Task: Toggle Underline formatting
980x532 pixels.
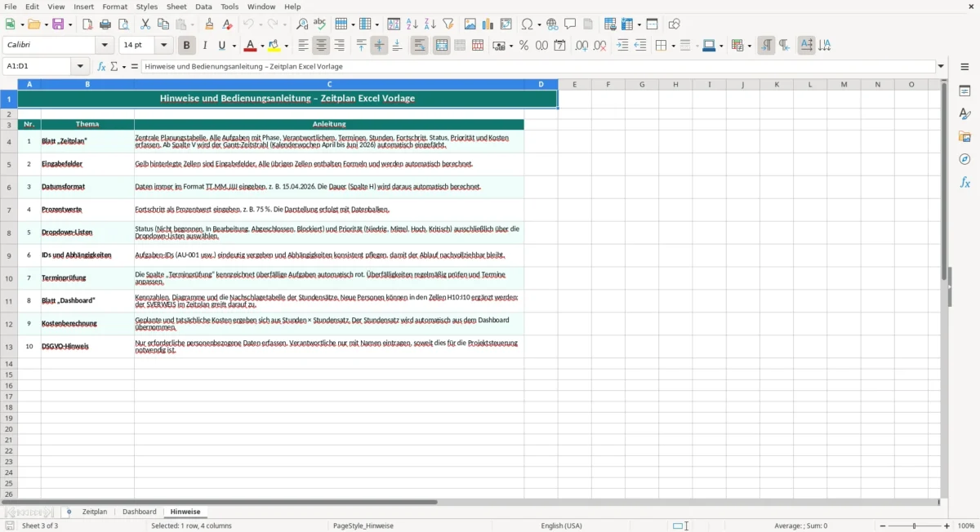Action: 222,46
